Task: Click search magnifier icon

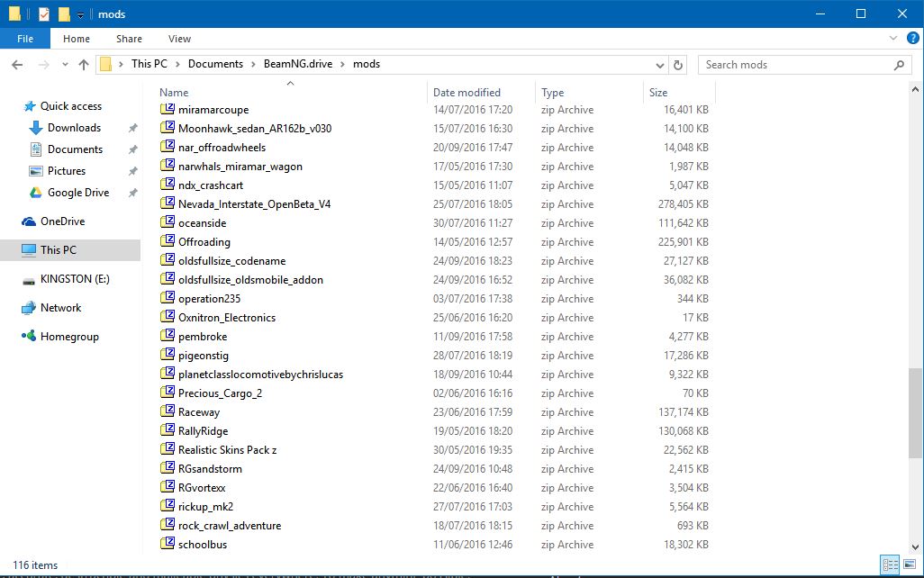Action: point(899,65)
